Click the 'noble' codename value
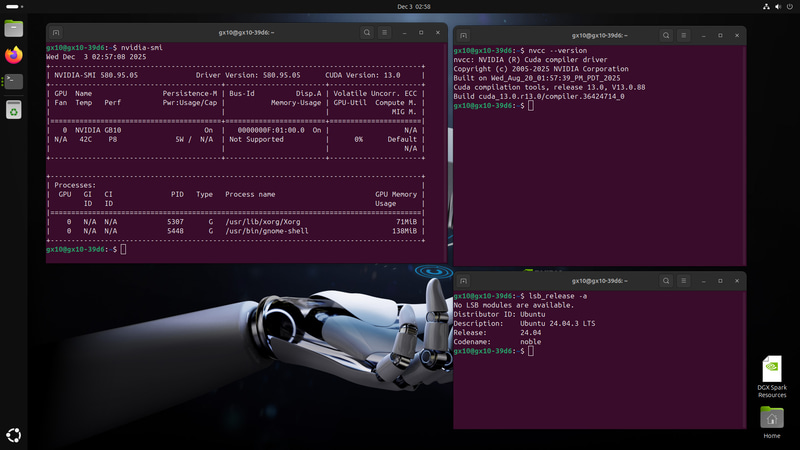 (531, 342)
